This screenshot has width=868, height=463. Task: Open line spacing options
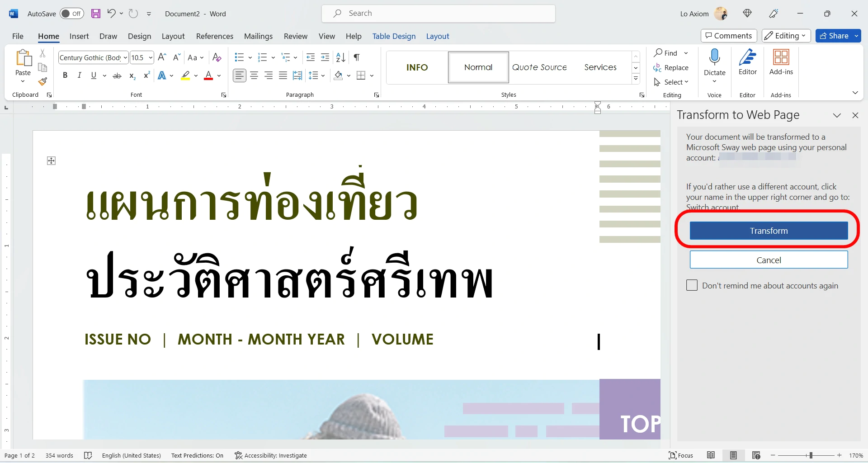point(316,76)
